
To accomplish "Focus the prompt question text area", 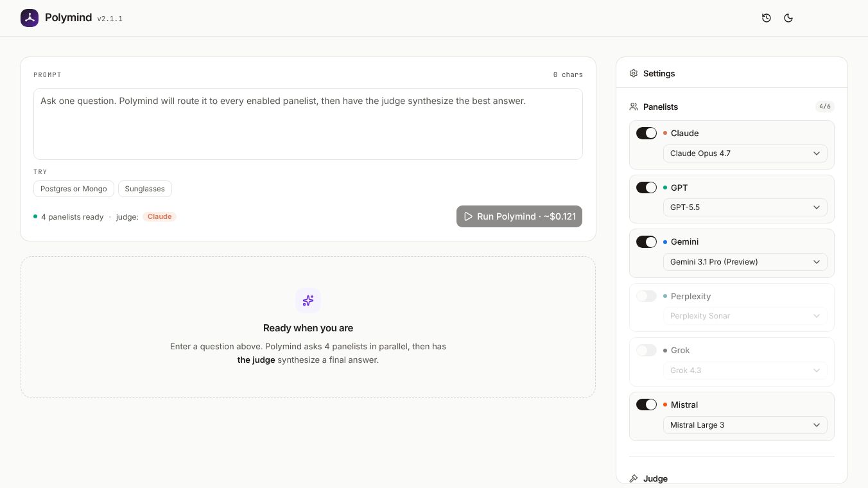I will (x=308, y=124).
